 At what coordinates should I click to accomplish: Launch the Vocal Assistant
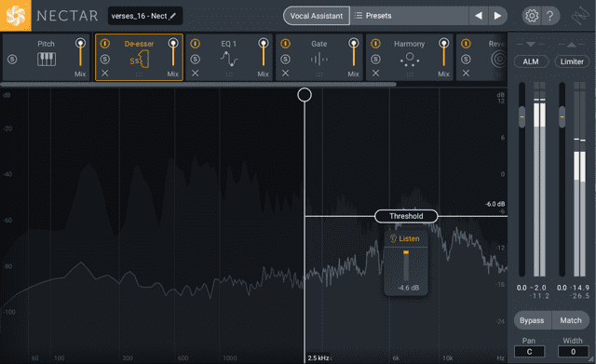click(317, 16)
